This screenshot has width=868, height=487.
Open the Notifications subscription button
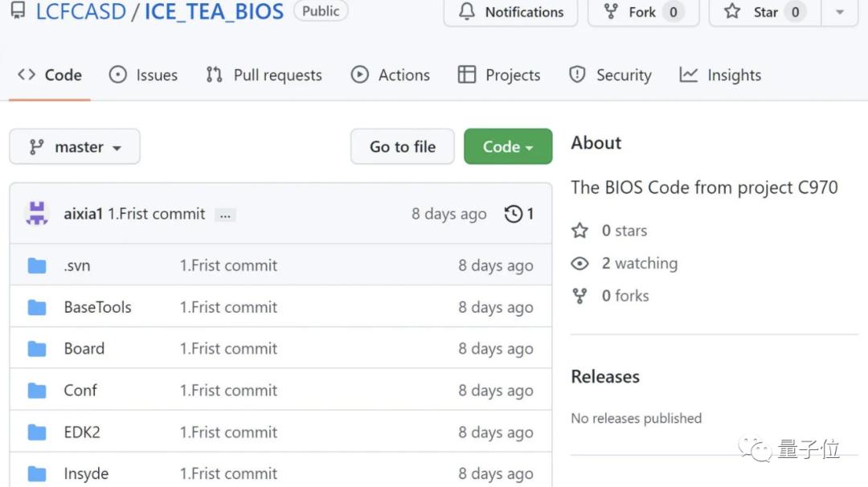tap(510, 12)
